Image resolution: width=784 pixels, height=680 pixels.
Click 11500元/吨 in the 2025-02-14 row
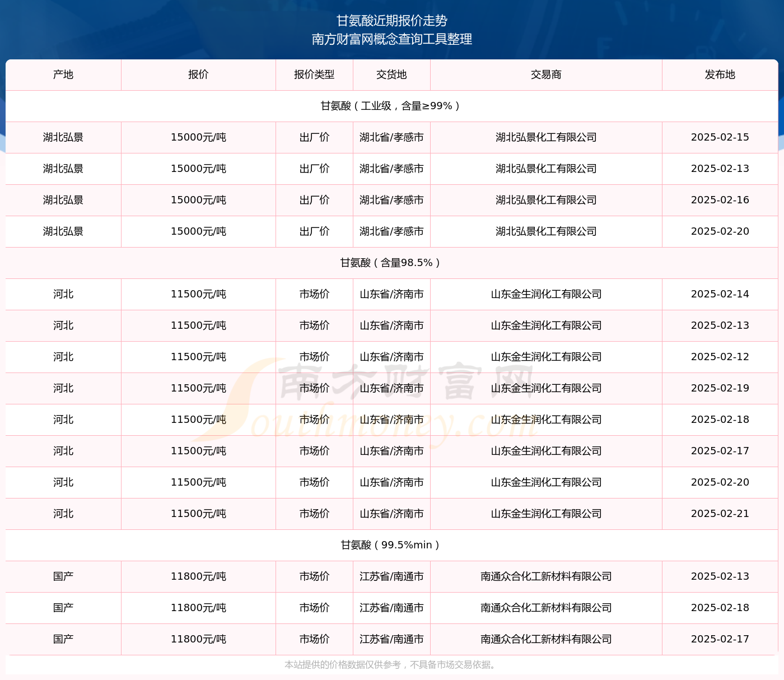198,294
